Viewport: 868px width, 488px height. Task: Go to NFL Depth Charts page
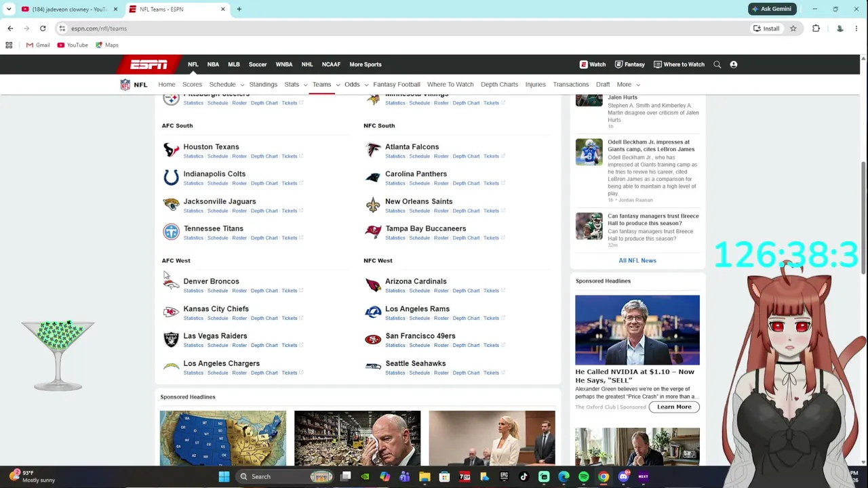coord(499,85)
